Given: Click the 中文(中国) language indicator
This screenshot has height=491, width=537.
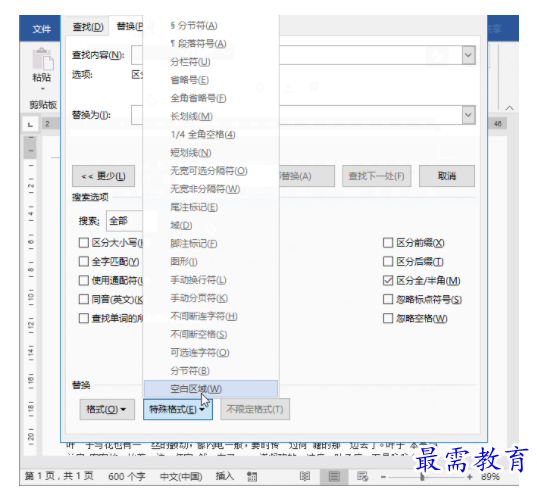Looking at the screenshot, I should click(x=181, y=477).
